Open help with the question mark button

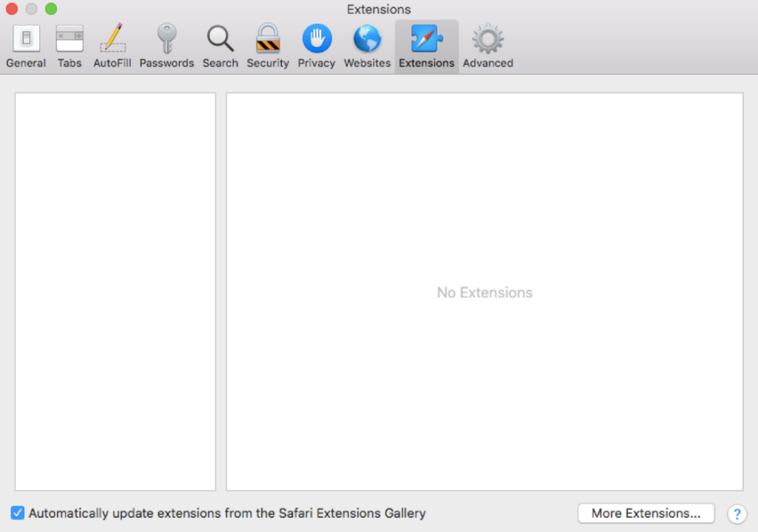[x=737, y=514]
